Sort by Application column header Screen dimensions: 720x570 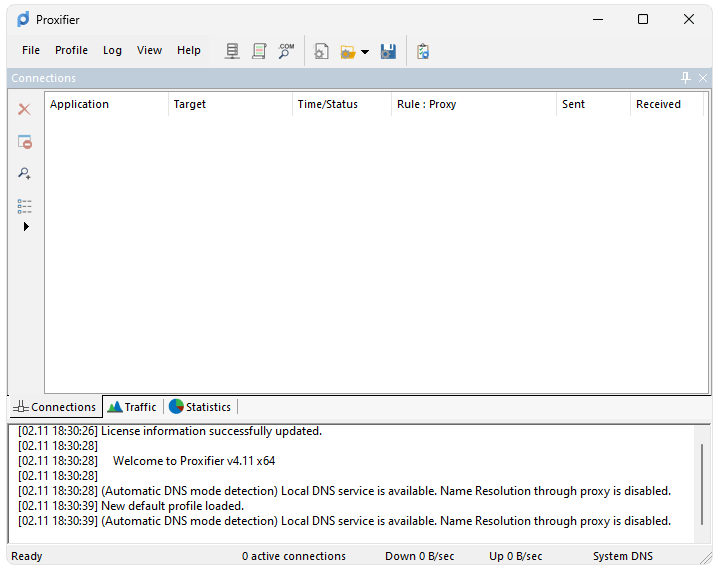pos(107,104)
